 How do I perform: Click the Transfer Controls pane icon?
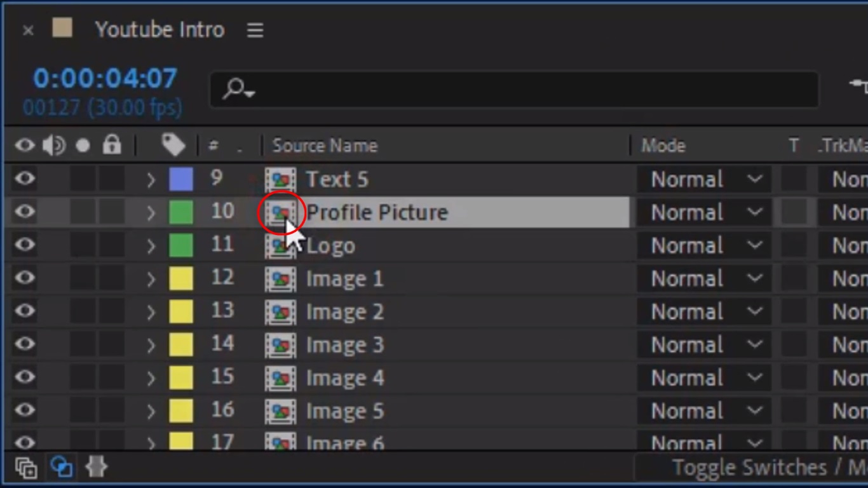[x=62, y=468]
